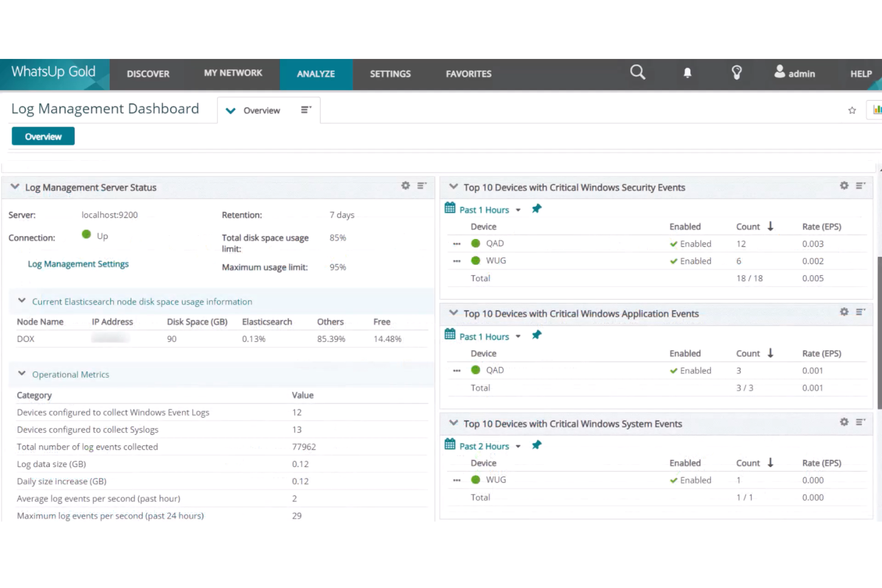Collapse the Current Elasticsearch node disk space section

point(21,301)
